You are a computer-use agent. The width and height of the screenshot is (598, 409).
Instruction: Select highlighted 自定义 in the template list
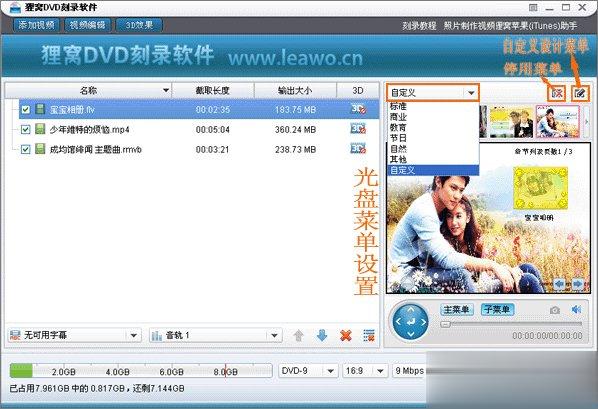click(x=433, y=170)
